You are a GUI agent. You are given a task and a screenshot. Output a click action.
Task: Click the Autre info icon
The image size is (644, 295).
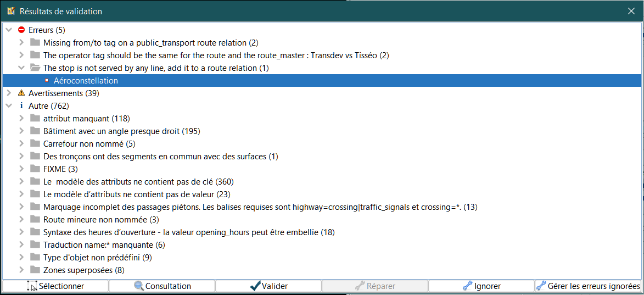pos(21,106)
